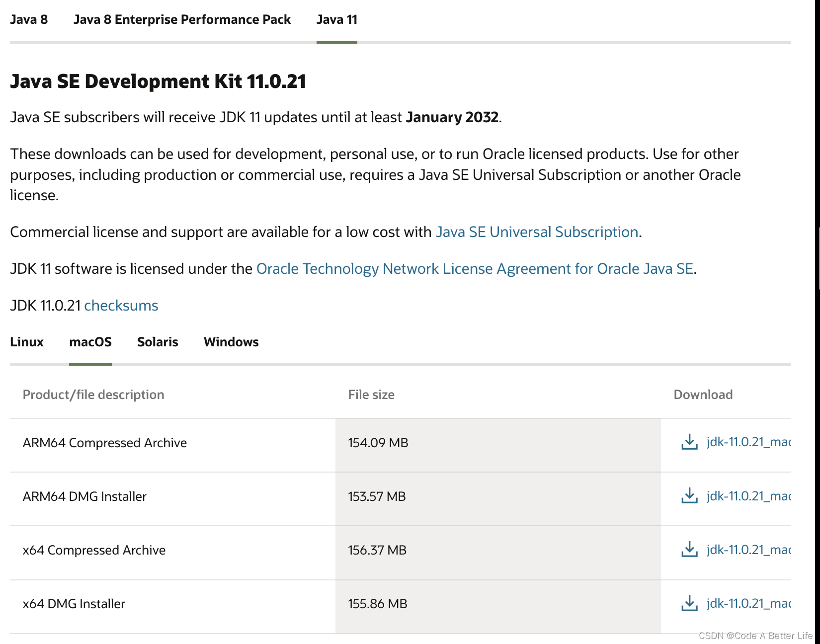The height and width of the screenshot is (644, 820).
Task: Switch to the Windows platform tab
Action: pos(231,342)
